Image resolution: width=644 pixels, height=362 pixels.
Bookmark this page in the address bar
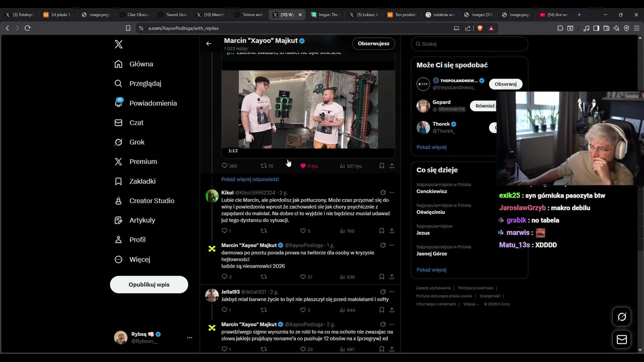128,28
